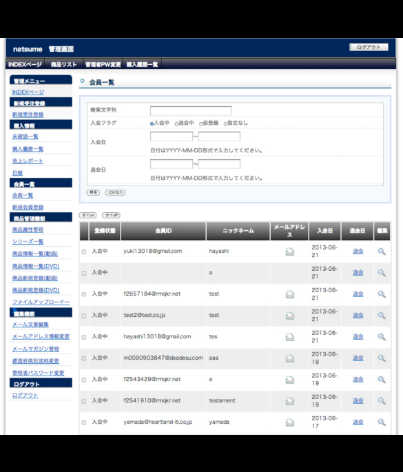This screenshot has height=472, width=403.
Task: Open メールマガジン管理 sidebar link
Action: (36, 349)
